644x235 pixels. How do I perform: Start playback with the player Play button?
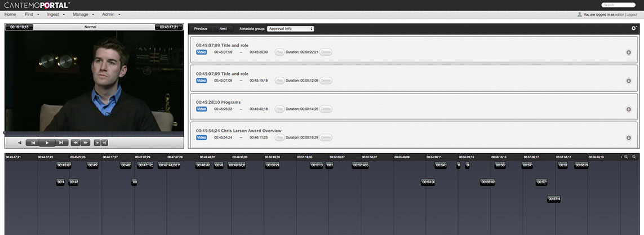(x=47, y=143)
